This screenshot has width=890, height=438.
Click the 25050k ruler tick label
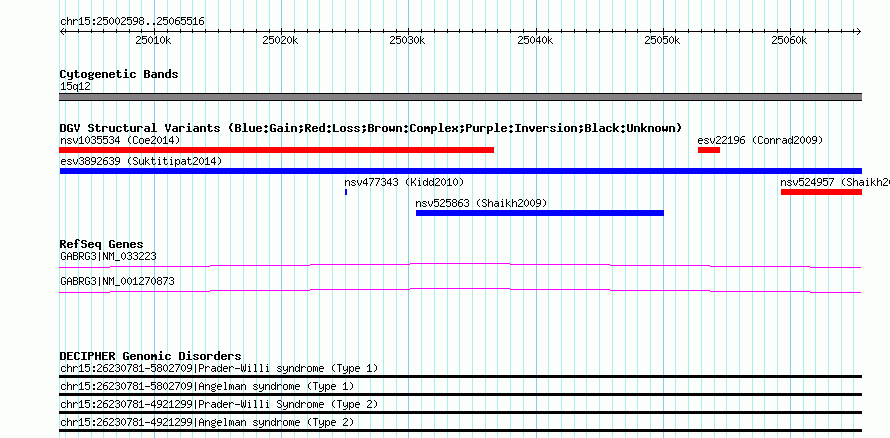click(x=662, y=40)
